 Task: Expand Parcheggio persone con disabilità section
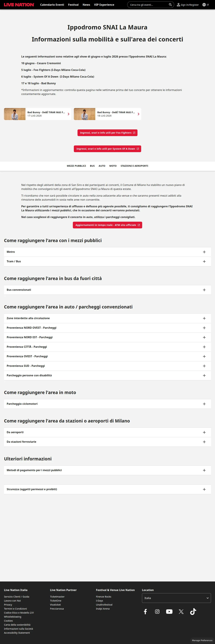pos(107,375)
